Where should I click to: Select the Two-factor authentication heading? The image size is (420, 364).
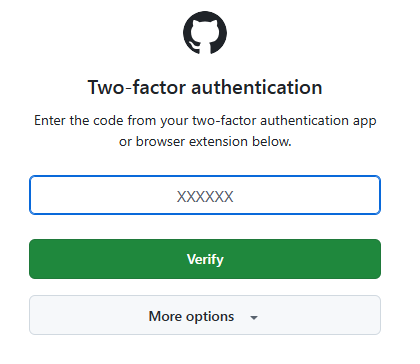click(x=205, y=87)
